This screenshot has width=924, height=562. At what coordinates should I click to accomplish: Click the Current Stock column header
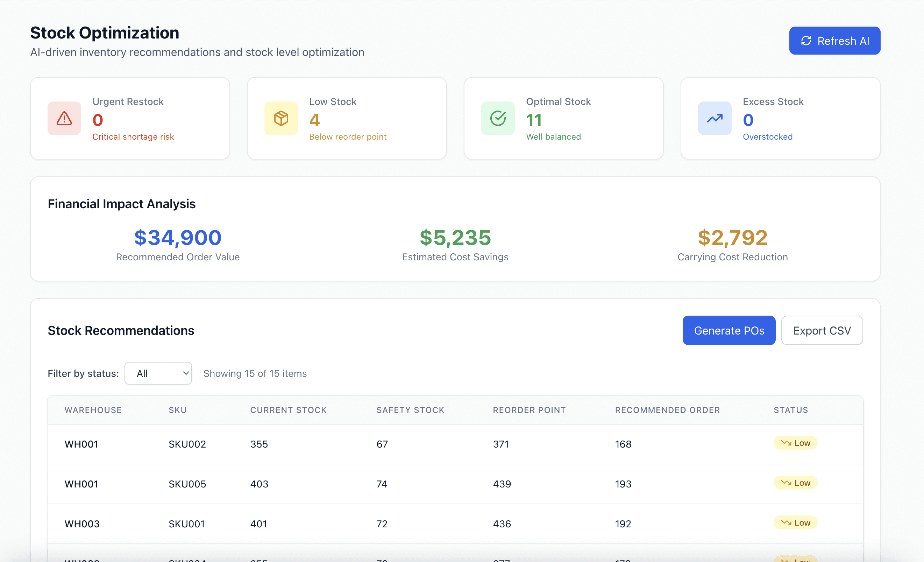[289, 410]
